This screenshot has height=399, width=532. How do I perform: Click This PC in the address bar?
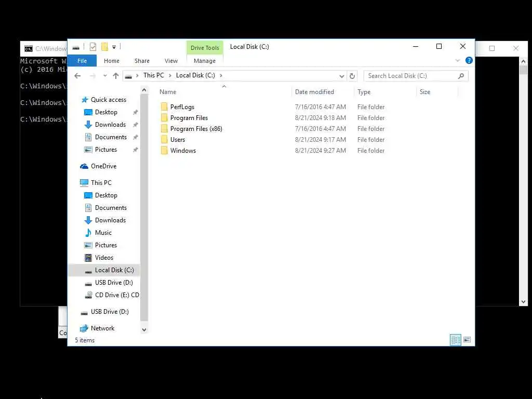[153, 75]
